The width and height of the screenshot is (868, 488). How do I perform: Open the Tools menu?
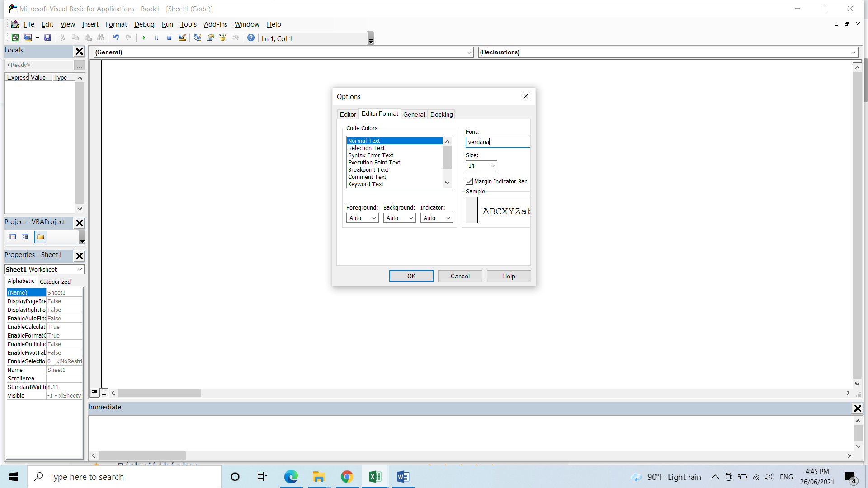click(189, 24)
